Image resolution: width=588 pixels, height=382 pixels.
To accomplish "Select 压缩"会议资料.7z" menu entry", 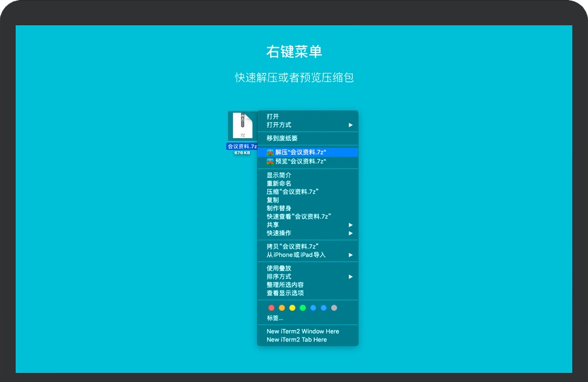I will coord(292,192).
